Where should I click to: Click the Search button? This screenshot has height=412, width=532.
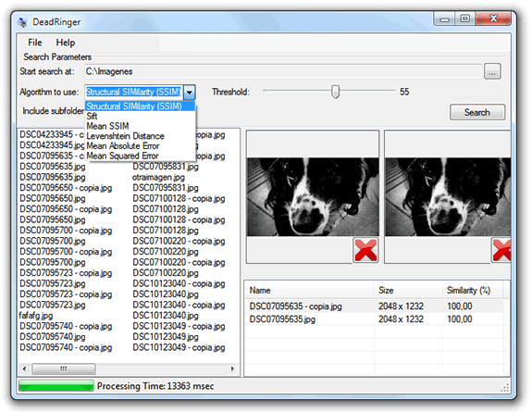point(477,112)
